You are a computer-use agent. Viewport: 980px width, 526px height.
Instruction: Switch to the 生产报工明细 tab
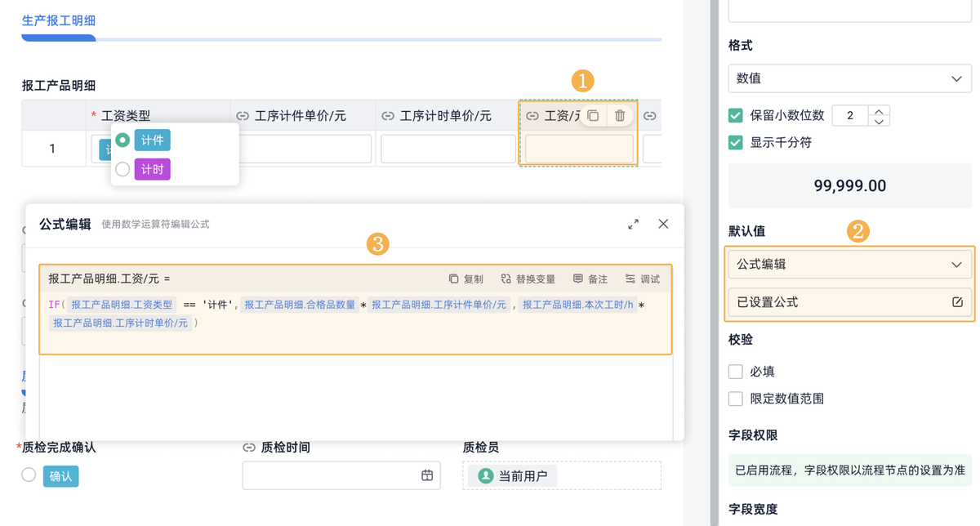(58, 21)
